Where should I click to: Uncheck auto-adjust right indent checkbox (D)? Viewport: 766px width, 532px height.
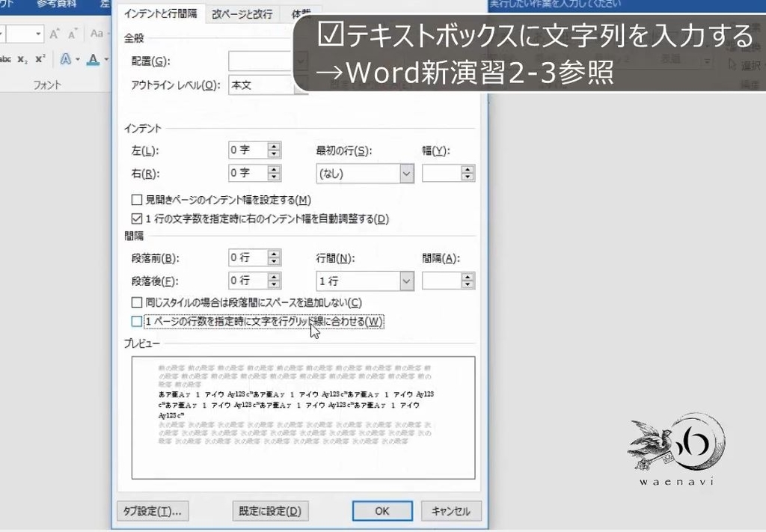click(x=137, y=218)
